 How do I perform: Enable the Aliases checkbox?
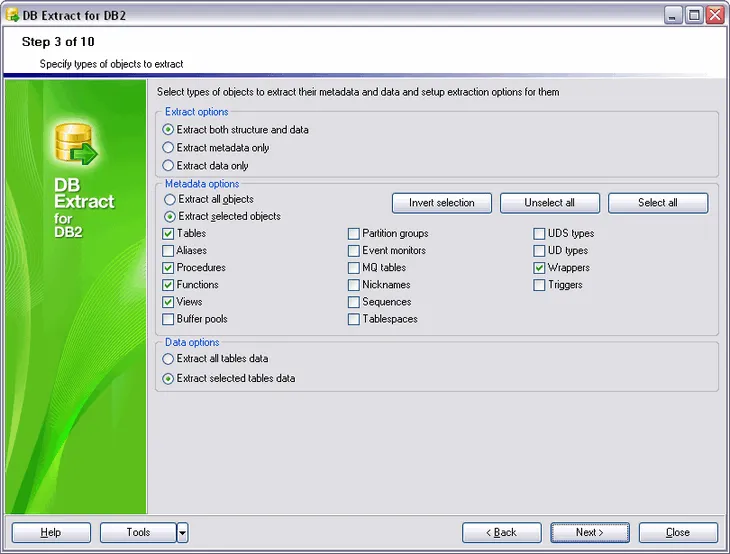click(168, 251)
